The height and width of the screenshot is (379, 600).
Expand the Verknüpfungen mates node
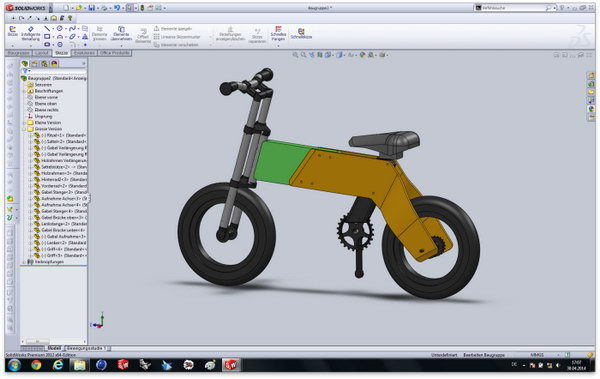pyautogui.click(x=24, y=262)
